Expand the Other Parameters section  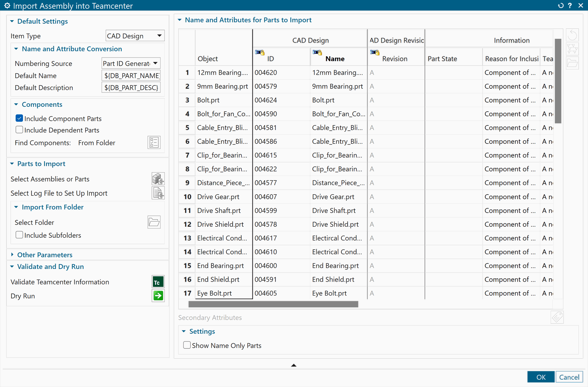(x=45, y=255)
